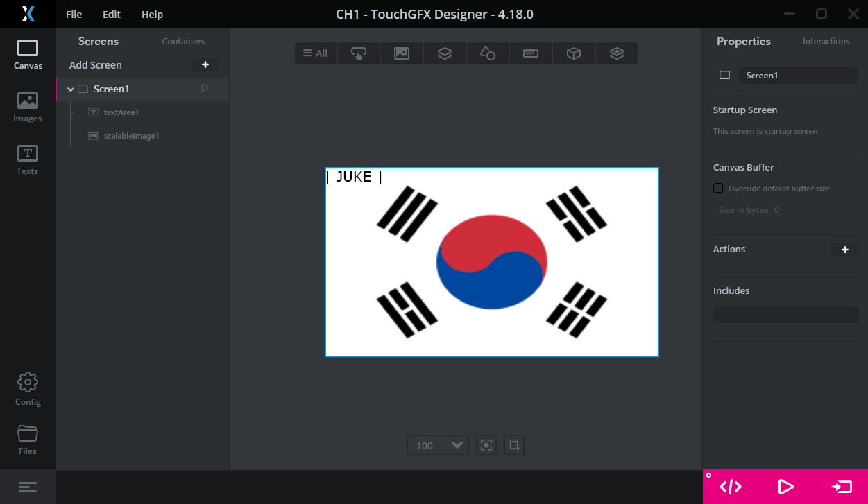The width and height of the screenshot is (868, 504).
Task: Switch to the Properties tab
Action: tap(744, 42)
